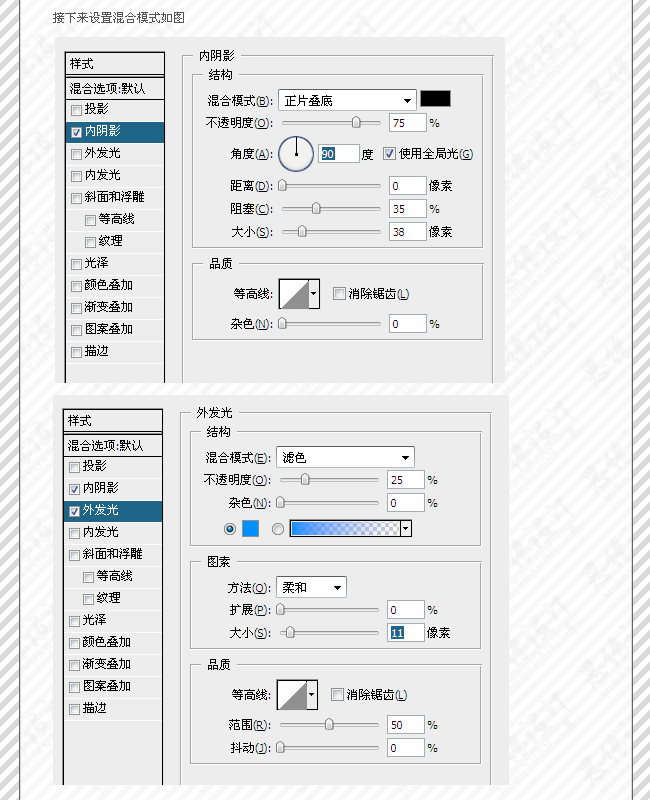Click the opacity field showing 25

(x=406, y=480)
